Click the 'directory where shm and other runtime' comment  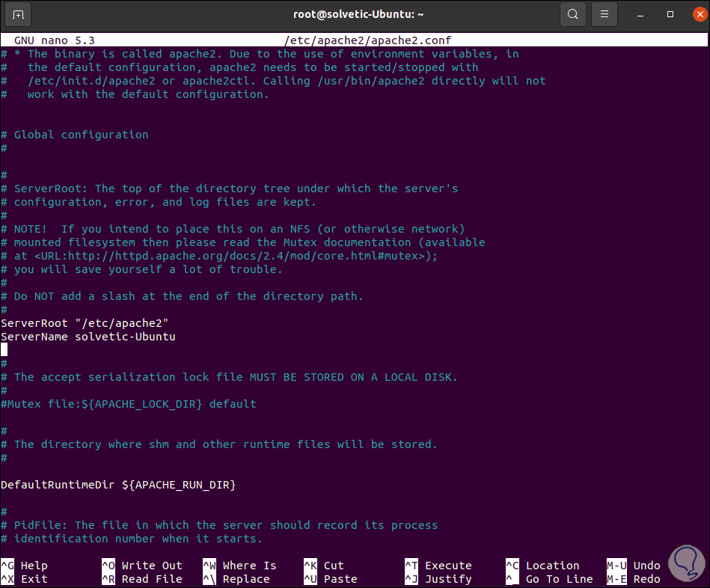click(219, 444)
